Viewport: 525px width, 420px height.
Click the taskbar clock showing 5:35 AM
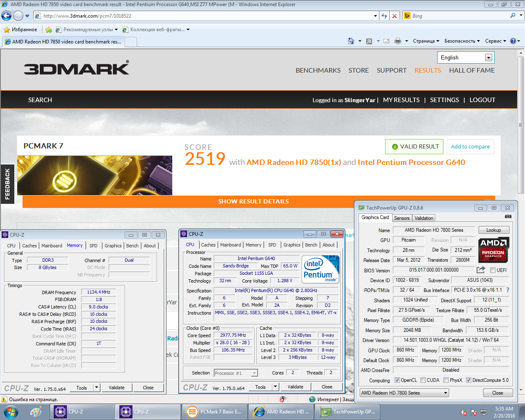click(504, 412)
